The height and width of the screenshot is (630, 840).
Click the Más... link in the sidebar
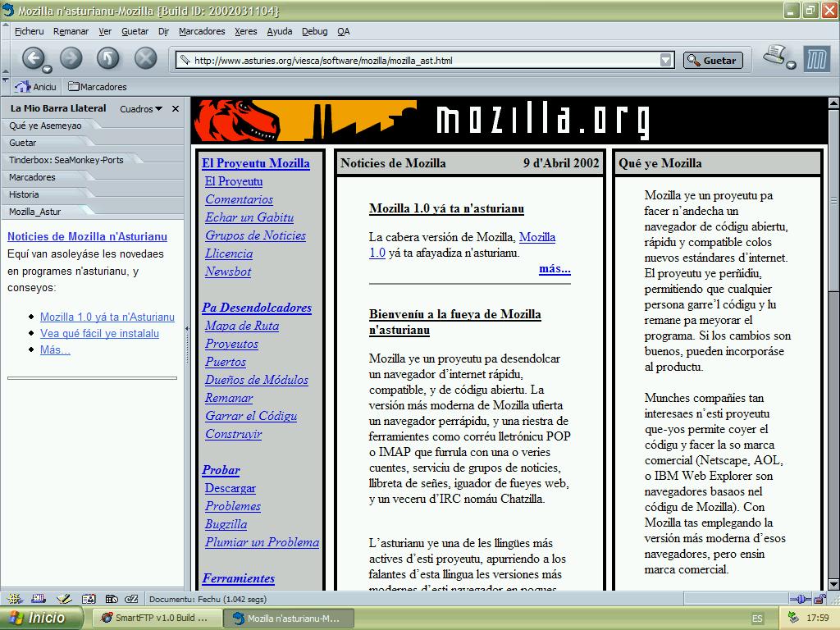click(55, 349)
